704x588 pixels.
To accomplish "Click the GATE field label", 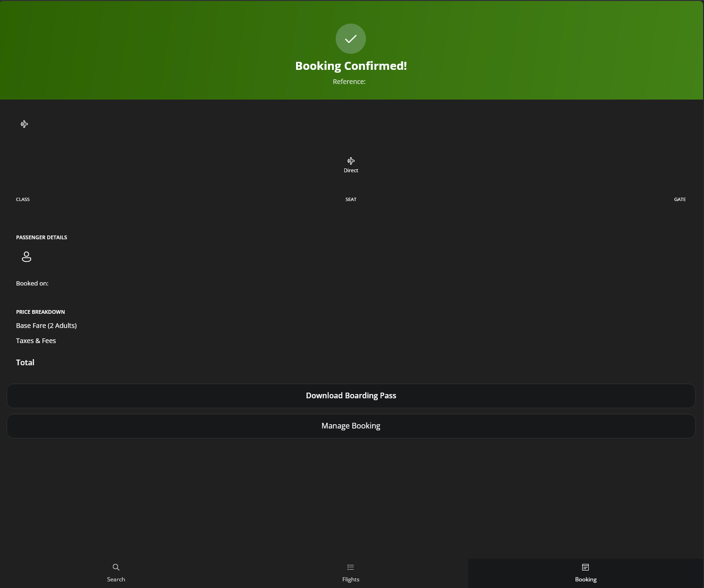I will (679, 200).
